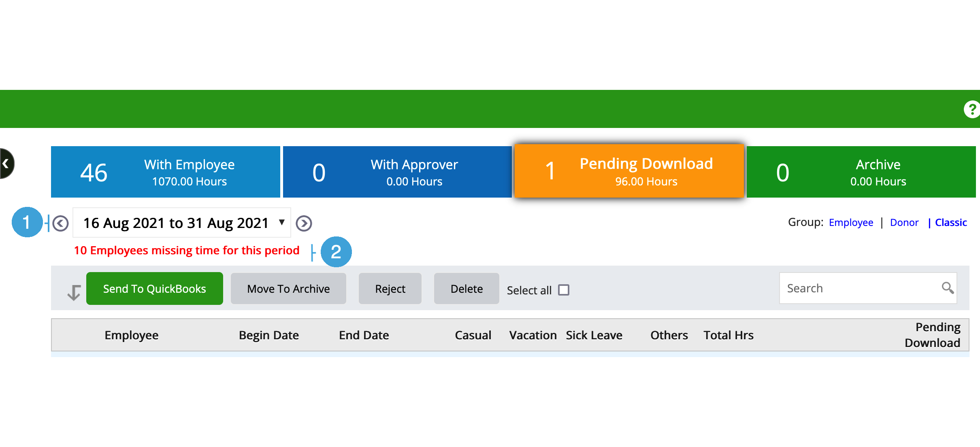Sort the list by Employee column
Image resolution: width=980 pixels, height=447 pixels.
131,335
